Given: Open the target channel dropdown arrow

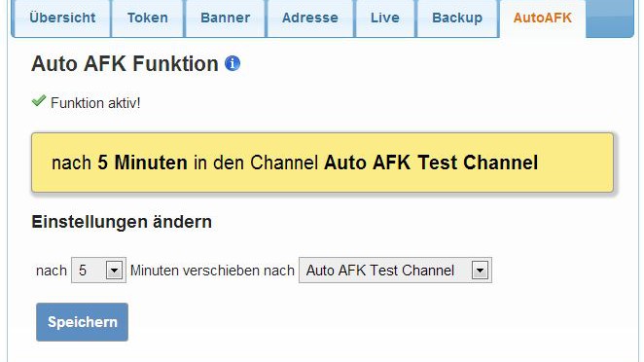Looking at the screenshot, I should pos(480,271).
